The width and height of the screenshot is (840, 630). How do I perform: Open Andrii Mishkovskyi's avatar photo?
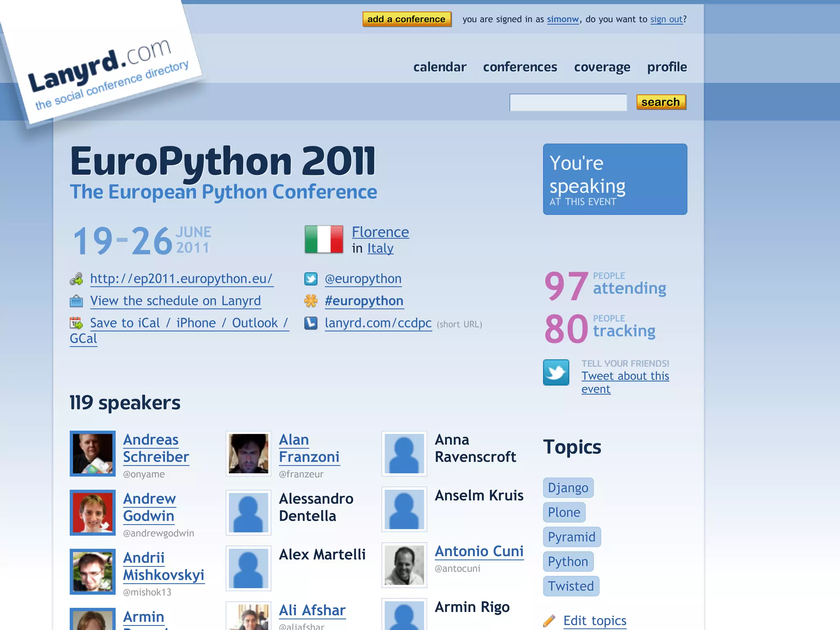pos(93,572)
